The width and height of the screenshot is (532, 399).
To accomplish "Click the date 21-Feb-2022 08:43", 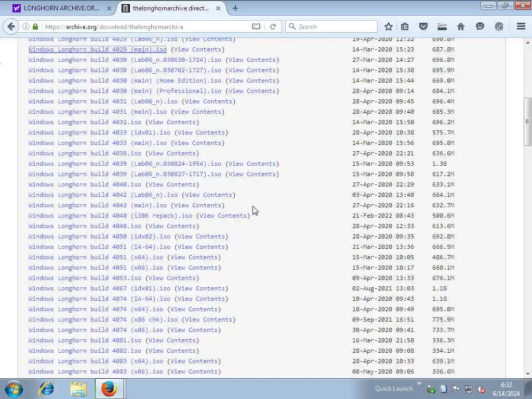I will tap(383, 216).
